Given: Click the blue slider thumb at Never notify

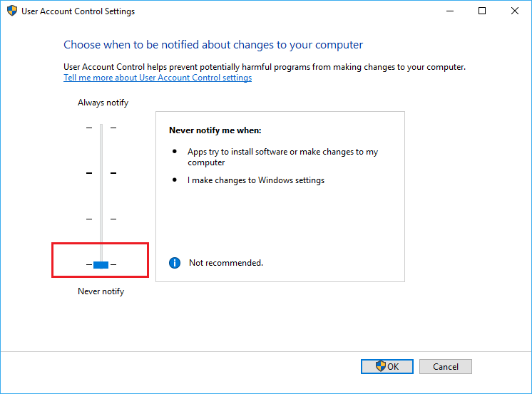Looking at the screenshot, I should (101, 264).
